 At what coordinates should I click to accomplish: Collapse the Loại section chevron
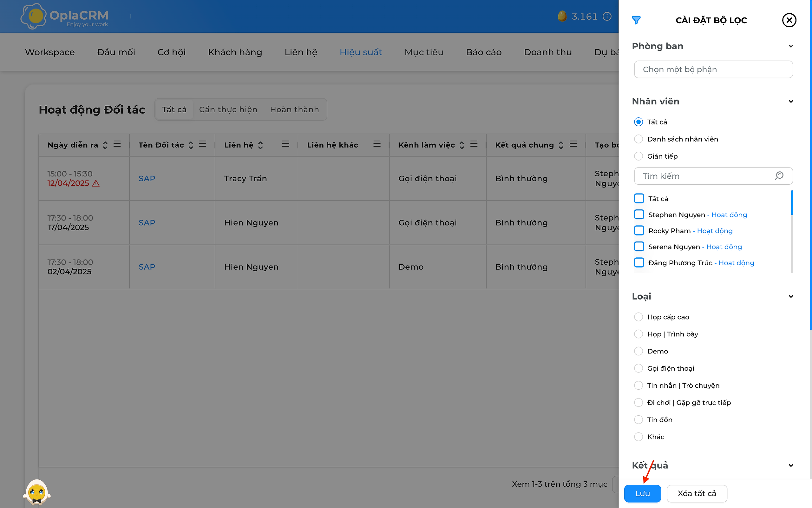tap(791, 296)
